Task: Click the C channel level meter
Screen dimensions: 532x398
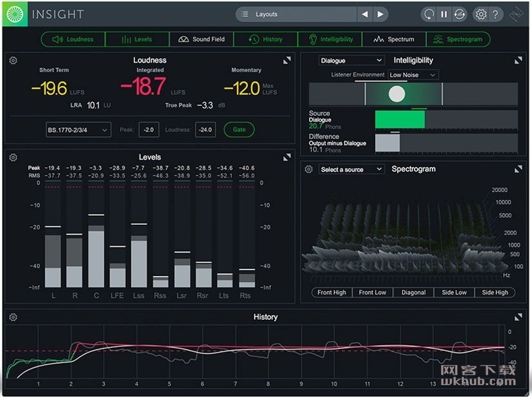Action: point(96,235)
